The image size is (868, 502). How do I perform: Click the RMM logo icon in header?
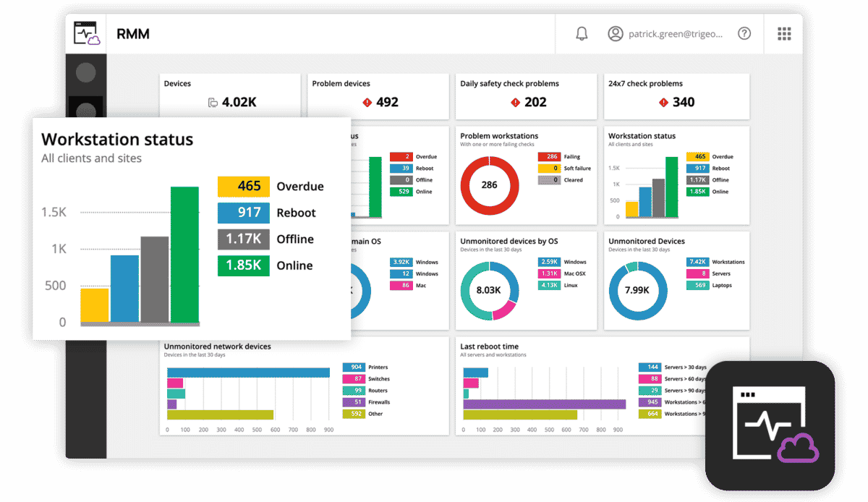point(86,33)
